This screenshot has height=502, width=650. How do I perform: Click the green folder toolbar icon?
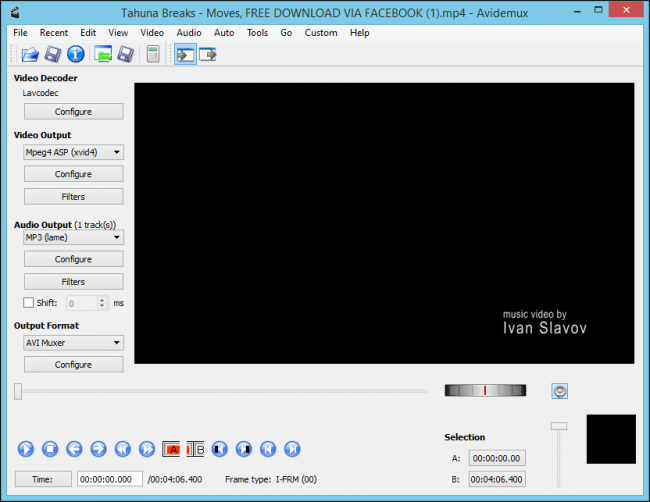tap(103, 54)
